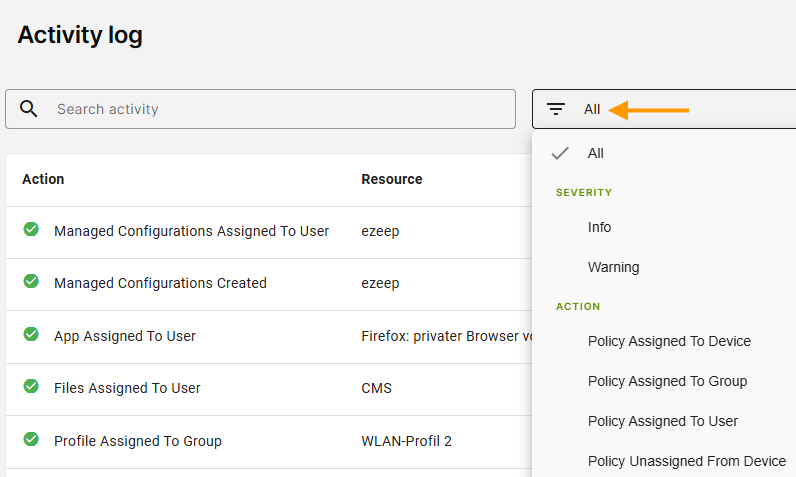This screenshot has height=477, width=796.
Task: Open the All filter dropdown
Action: click(664, 109)
